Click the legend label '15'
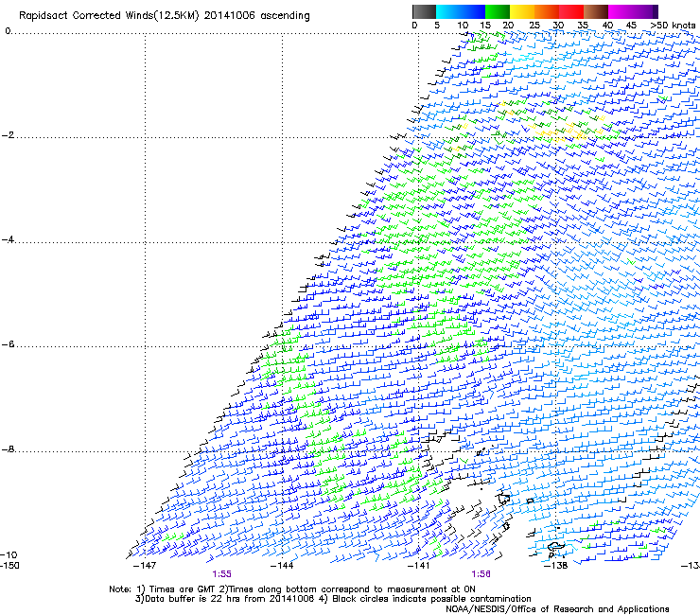This screenshot has height=615, width=700. point(485,26)
